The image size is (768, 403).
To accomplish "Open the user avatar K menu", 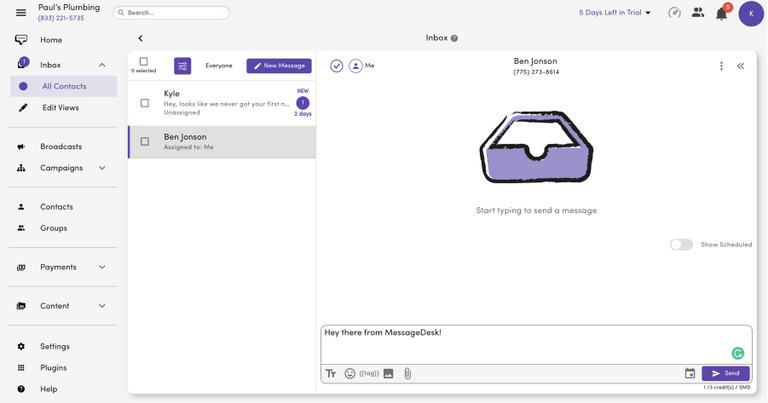I will pyautogui.click(x=751, y=14).
